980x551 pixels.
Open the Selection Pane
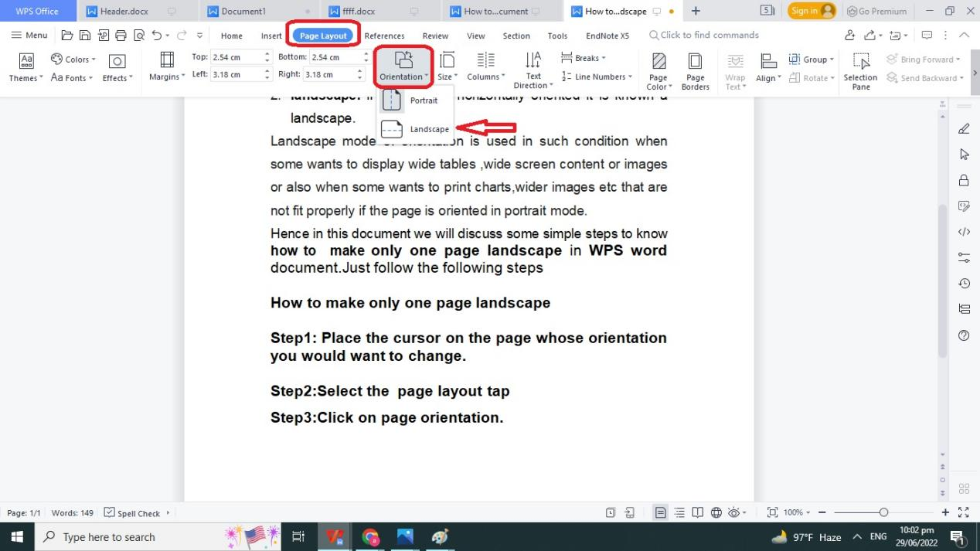coord(860,71)
